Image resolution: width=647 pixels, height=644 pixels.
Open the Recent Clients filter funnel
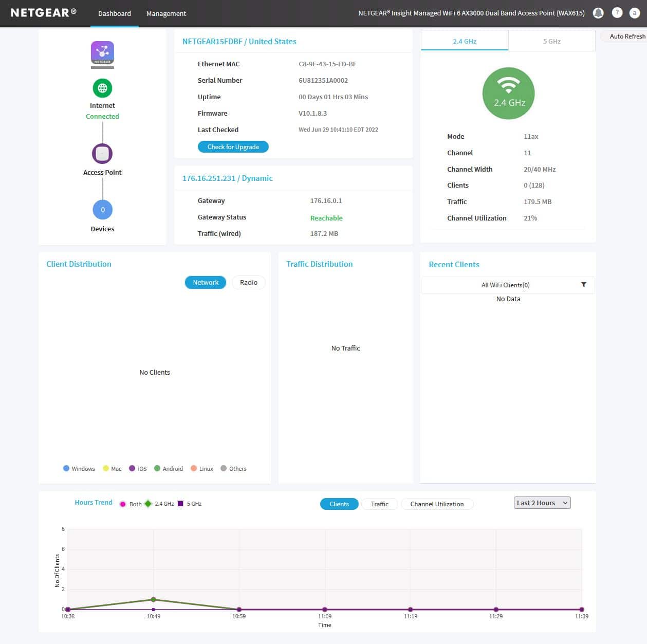point(583,285)
